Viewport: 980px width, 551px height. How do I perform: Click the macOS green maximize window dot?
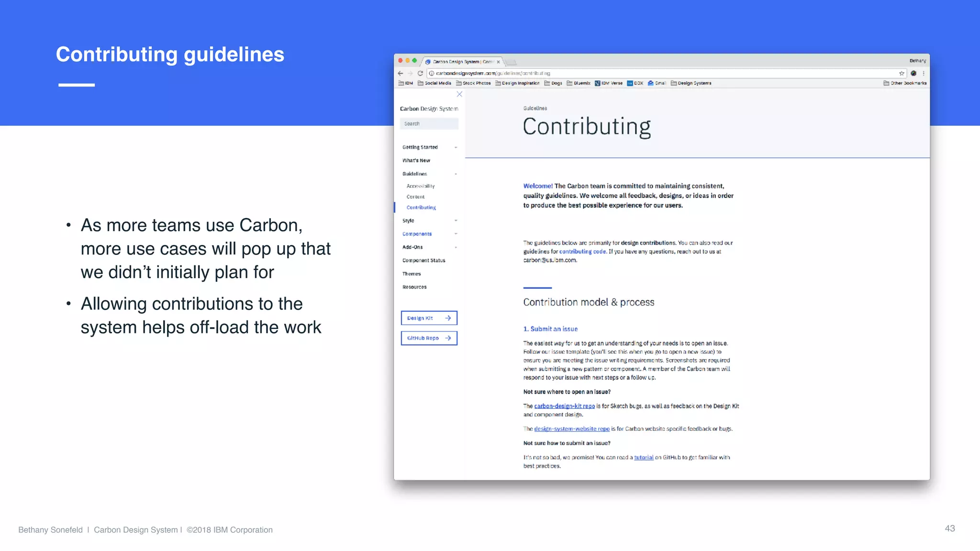[x=414, y=61]
